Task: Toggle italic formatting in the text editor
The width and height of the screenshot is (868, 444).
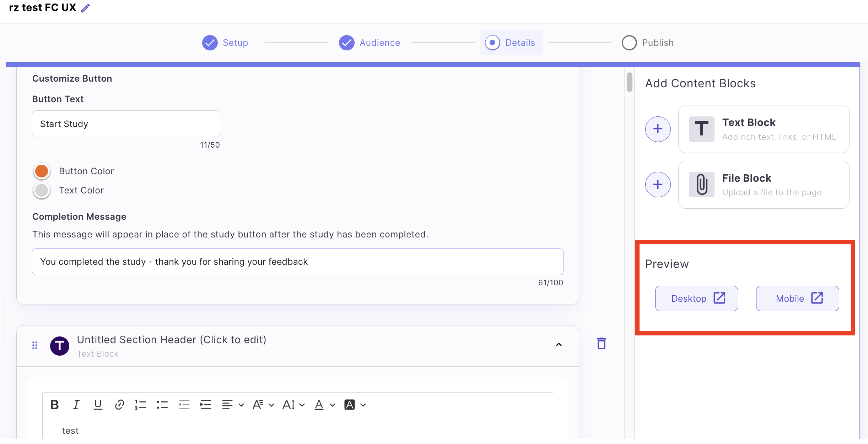Action: (x=76, y=404)
